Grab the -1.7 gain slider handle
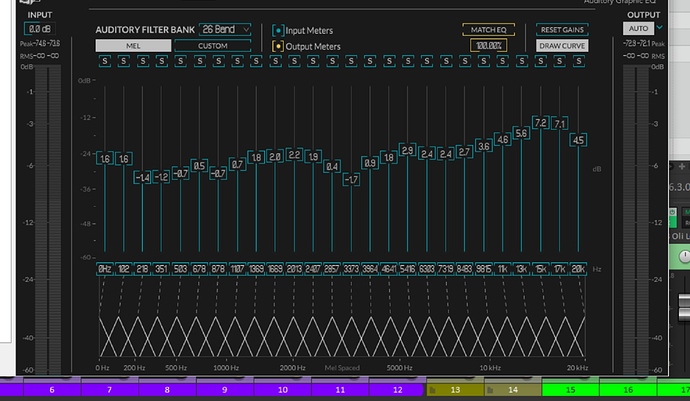The width and height of the screenshot is (690, 401). [351, 179]
